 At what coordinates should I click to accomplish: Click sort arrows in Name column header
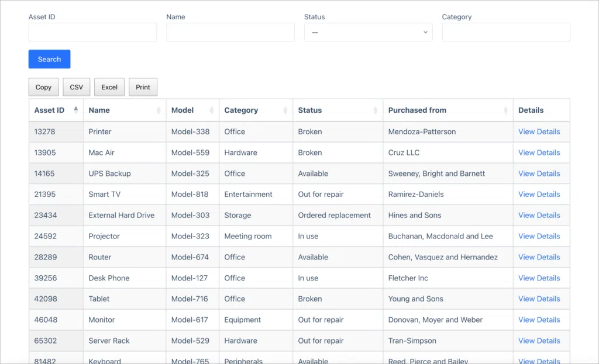(159, 110)
